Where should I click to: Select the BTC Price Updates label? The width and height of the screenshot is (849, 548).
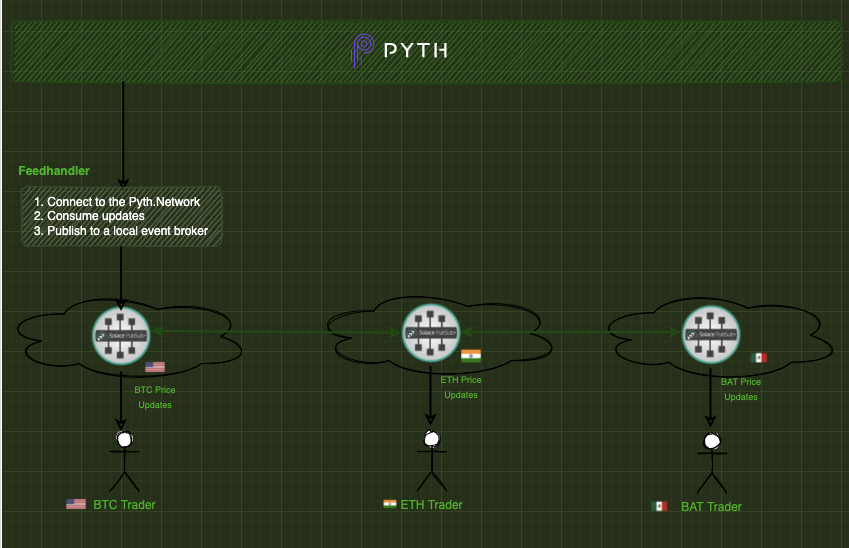[x=155, y=397]
